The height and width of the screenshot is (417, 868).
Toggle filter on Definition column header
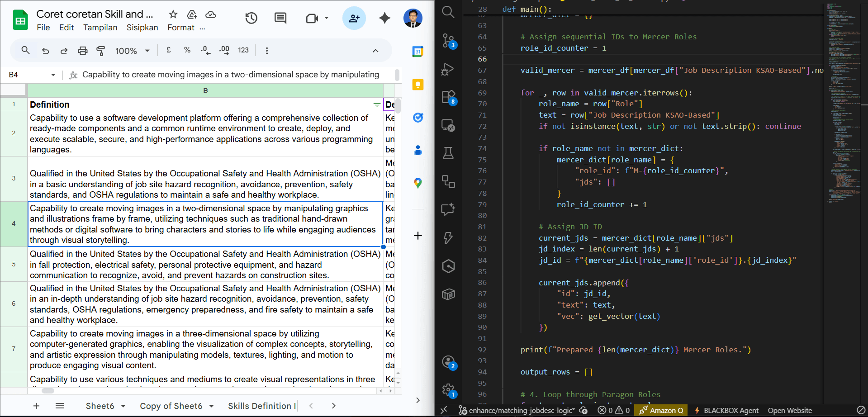pos(377,105)
